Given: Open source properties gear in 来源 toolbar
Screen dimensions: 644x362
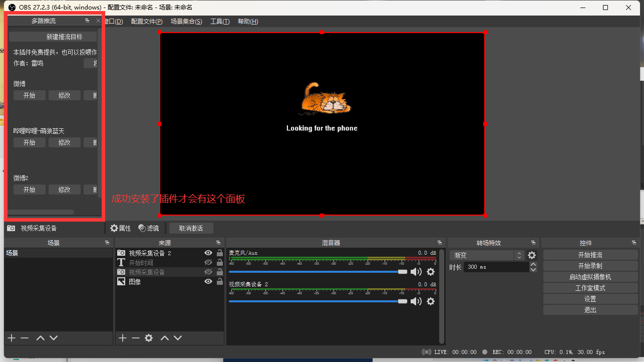Looking at the screenshot, I should 149,338.
